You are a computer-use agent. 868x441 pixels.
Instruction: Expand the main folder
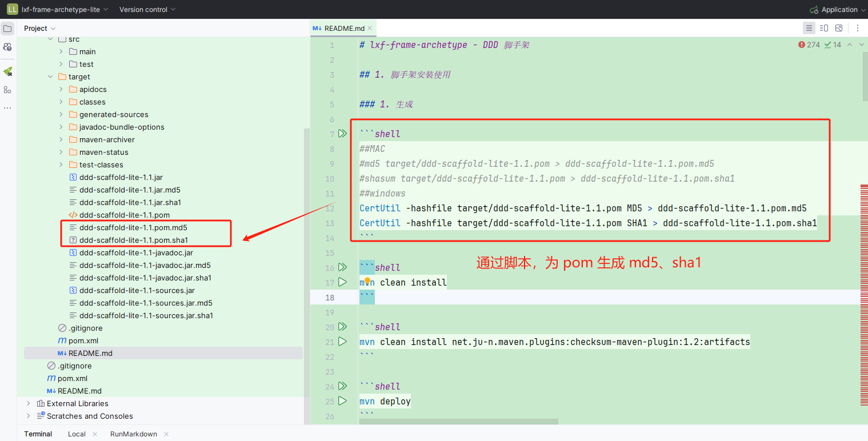click(x=61, y=51)
